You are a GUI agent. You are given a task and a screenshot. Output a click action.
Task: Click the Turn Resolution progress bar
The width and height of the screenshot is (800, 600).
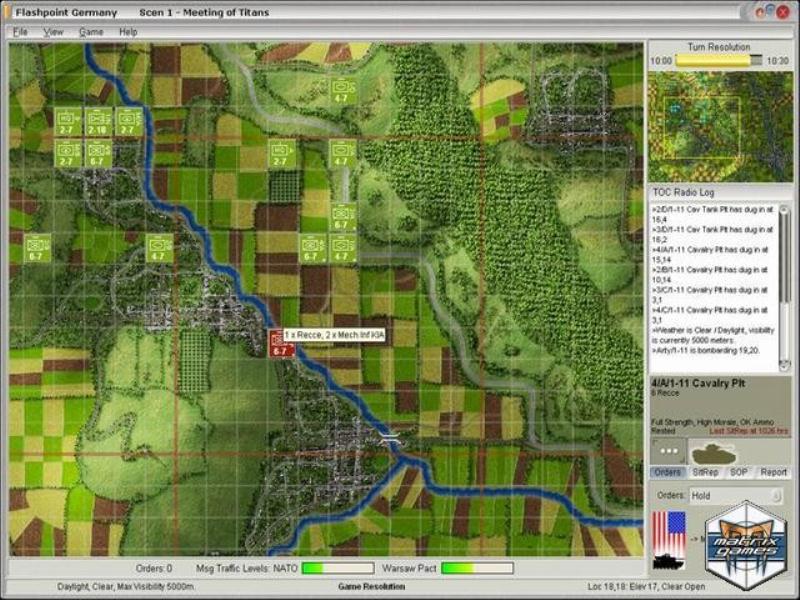point(715,60)
